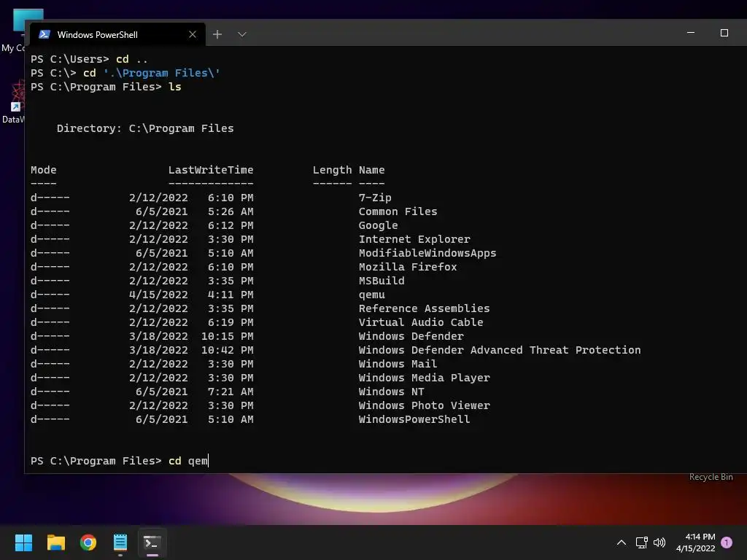Image resolution: width=747 pixels, height=560 pixels.
Task: Click the ModifiableWindowsApps entry
Action: [x=427, y=253]
